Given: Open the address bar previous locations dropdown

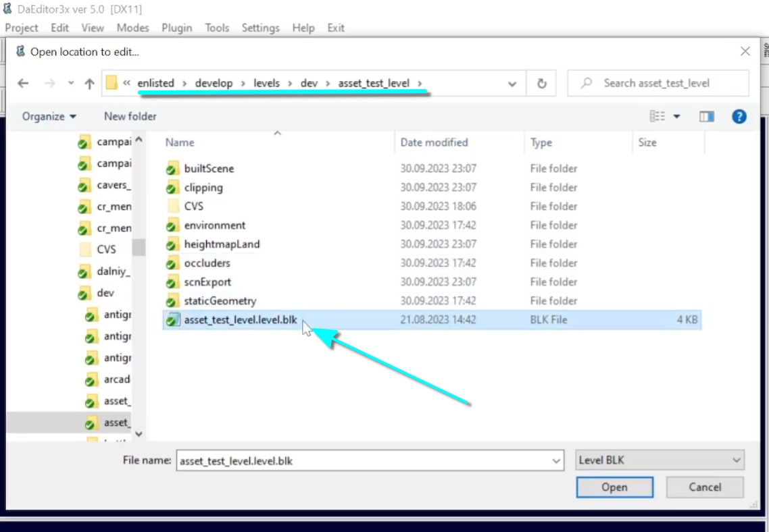Looking at the screenshot, I should 512,84.
